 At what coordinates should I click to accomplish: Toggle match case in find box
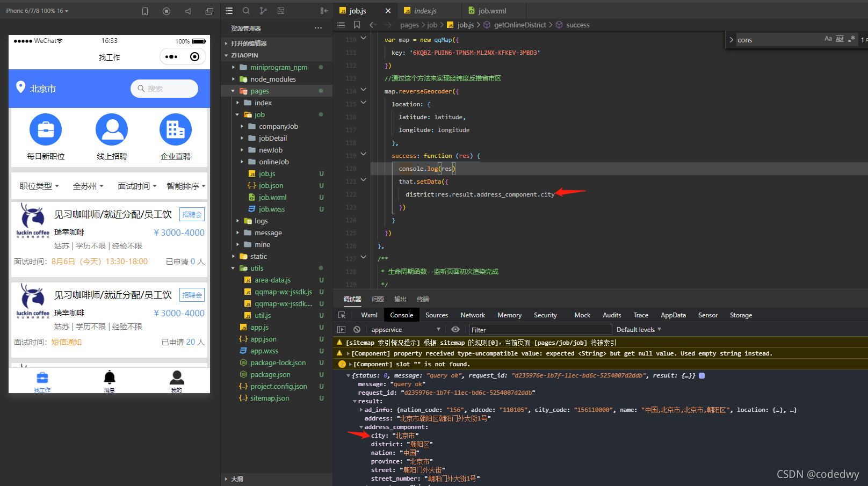828,39
